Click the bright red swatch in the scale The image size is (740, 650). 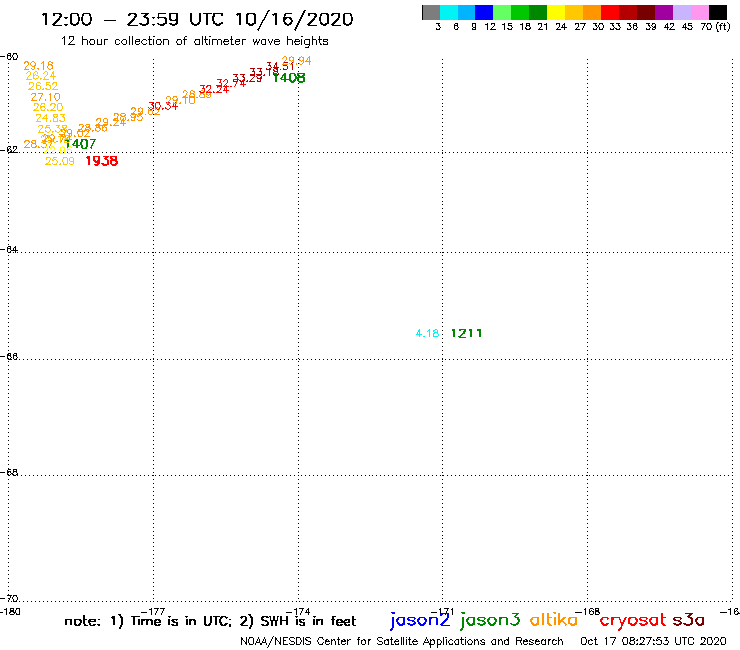610,12
